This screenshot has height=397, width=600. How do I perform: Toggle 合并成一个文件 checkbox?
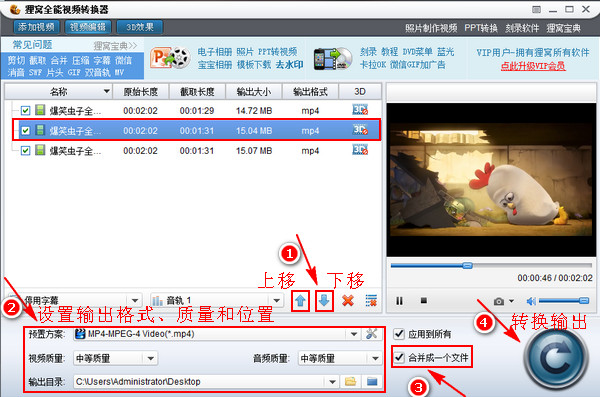pyautogui.click(x=399, y=358)
